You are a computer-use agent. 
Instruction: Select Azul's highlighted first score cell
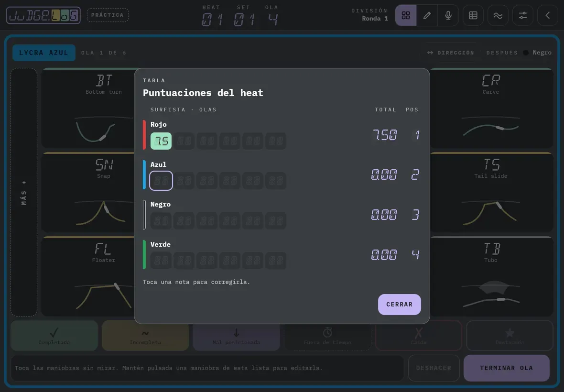161,181
